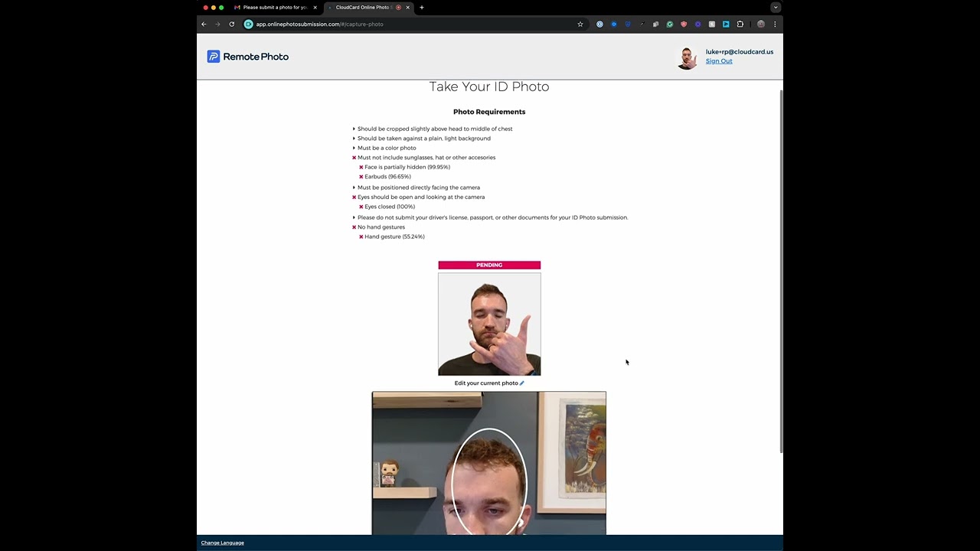Click the 'Photo Requirements' heading
980x551 pixels.
point(489,112)
